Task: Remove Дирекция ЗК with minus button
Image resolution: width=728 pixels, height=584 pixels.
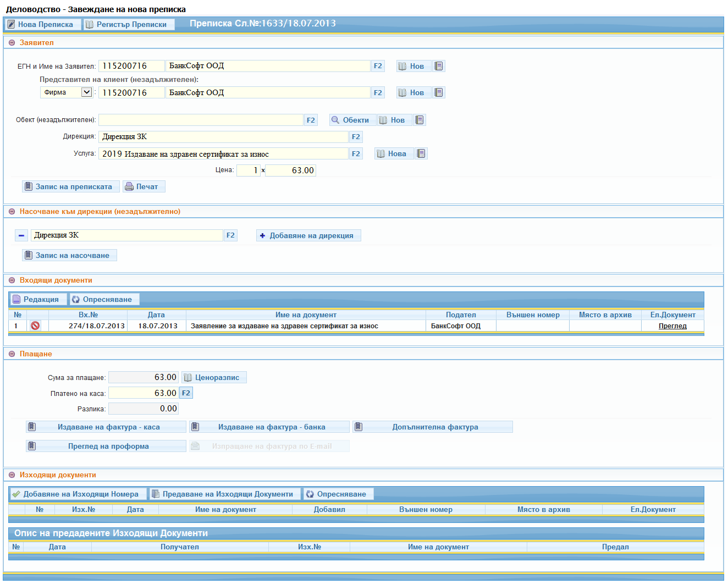Action: (x=21, y=235)
